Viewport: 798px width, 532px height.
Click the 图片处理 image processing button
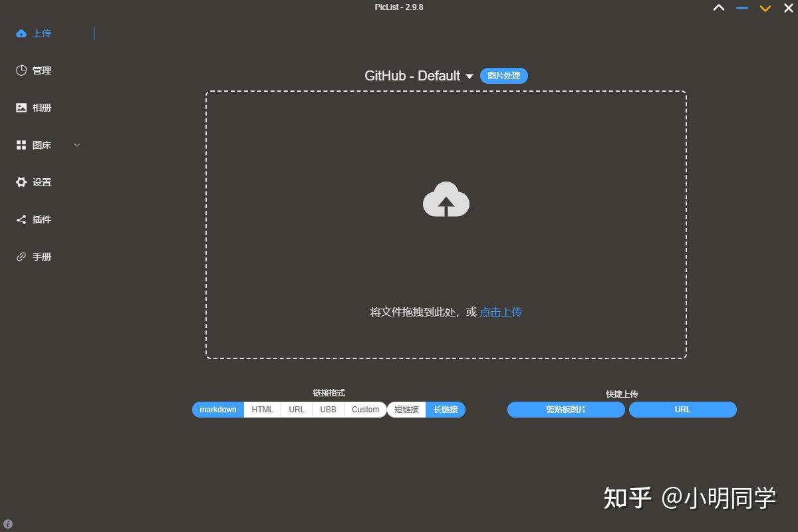point(503,76)
